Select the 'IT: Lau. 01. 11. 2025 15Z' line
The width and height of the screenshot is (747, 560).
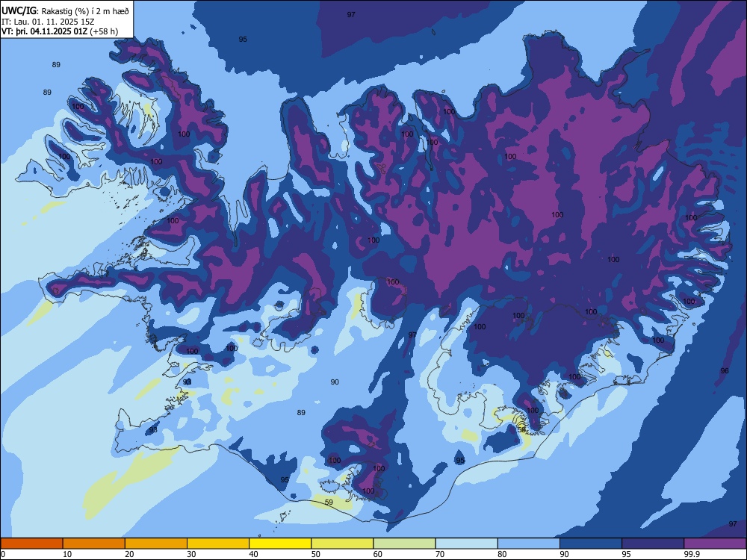[48, 22]
